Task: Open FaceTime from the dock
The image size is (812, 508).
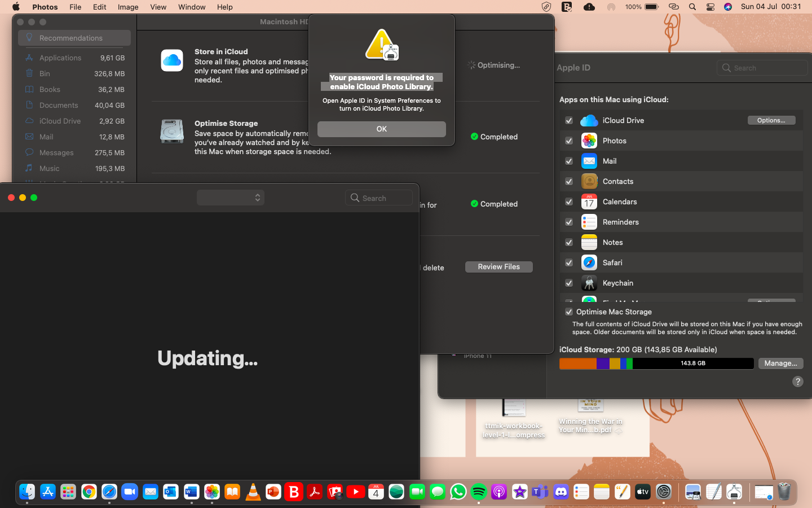Action: click(x=417, y=492)
